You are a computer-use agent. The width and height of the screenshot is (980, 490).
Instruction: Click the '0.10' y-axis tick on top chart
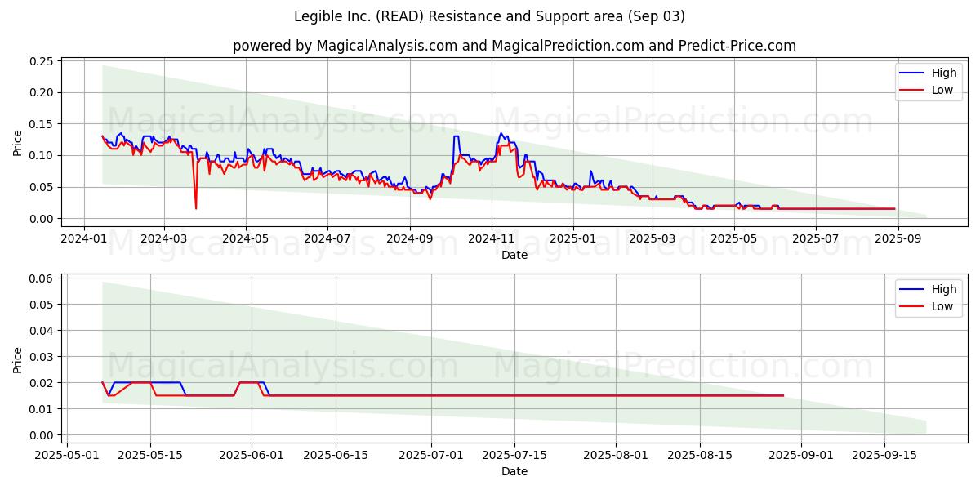tap(42, 155)
